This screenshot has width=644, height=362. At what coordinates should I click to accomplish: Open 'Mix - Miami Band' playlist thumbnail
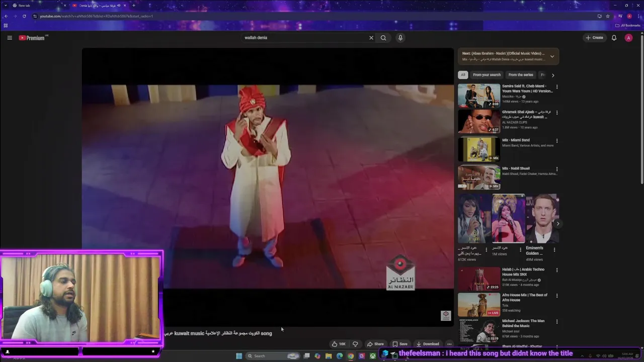click(479, 149)
